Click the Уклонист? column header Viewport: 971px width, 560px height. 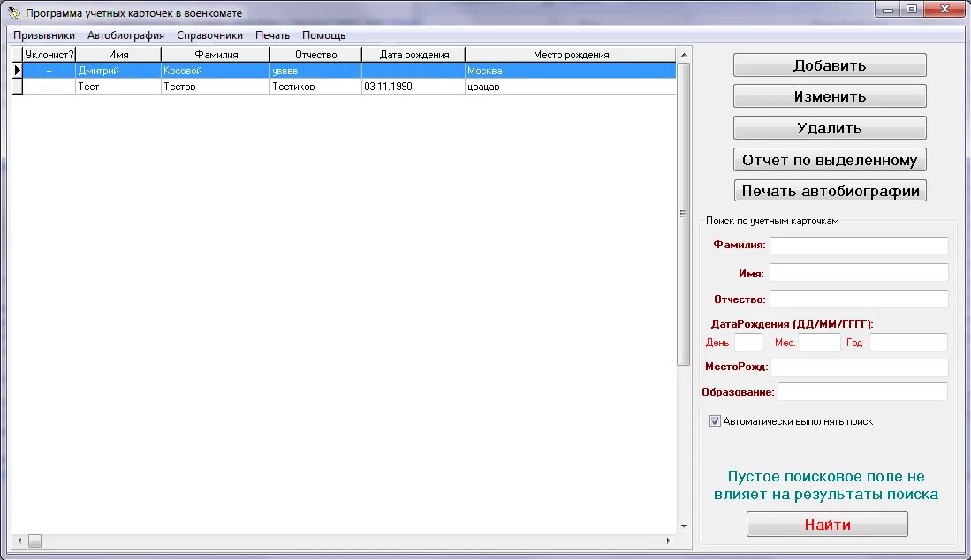coord(49,55)
